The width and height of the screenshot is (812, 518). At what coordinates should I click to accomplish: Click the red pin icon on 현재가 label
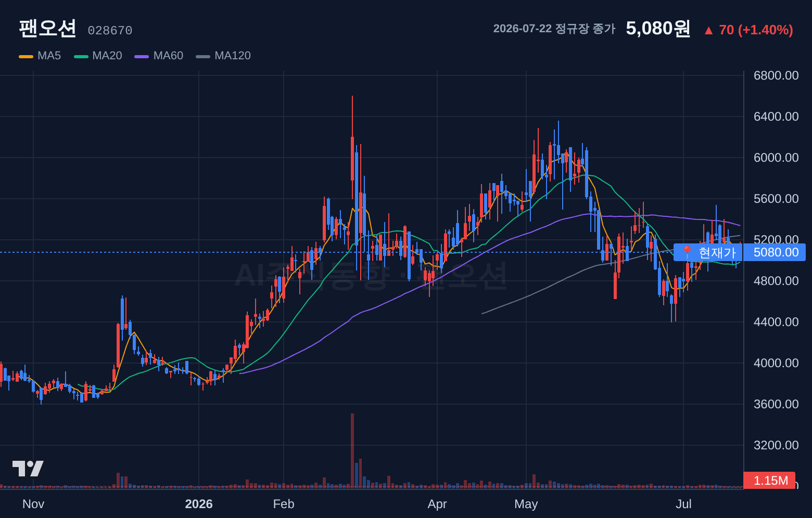point(687,252)
